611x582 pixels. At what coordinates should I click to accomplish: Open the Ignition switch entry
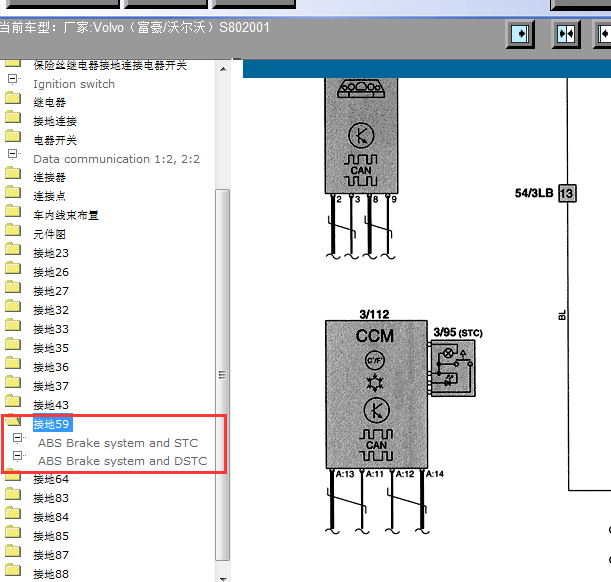click(x=74, y=84)
